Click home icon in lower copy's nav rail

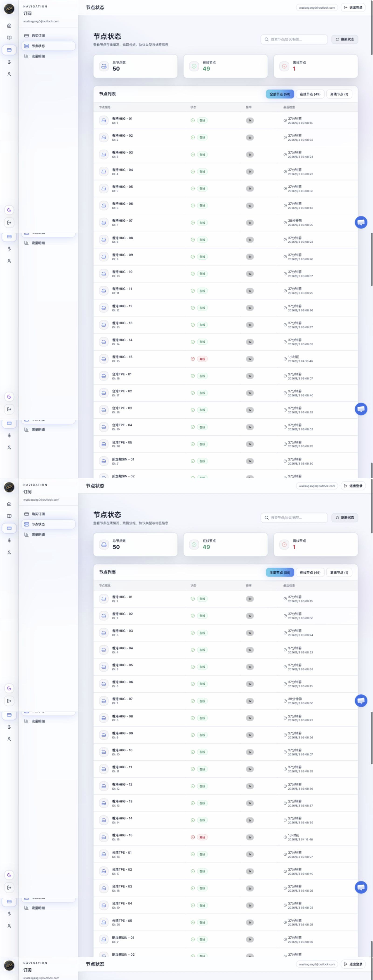click(9, 504)
